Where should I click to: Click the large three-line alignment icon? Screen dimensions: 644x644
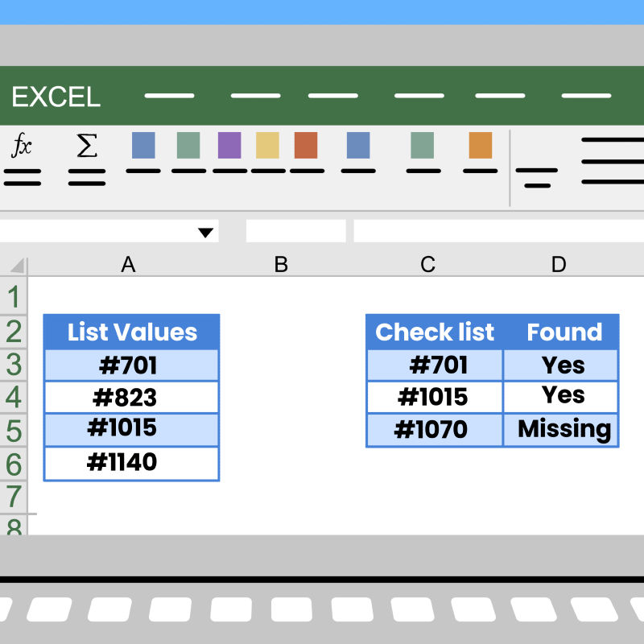coord(612,161)
